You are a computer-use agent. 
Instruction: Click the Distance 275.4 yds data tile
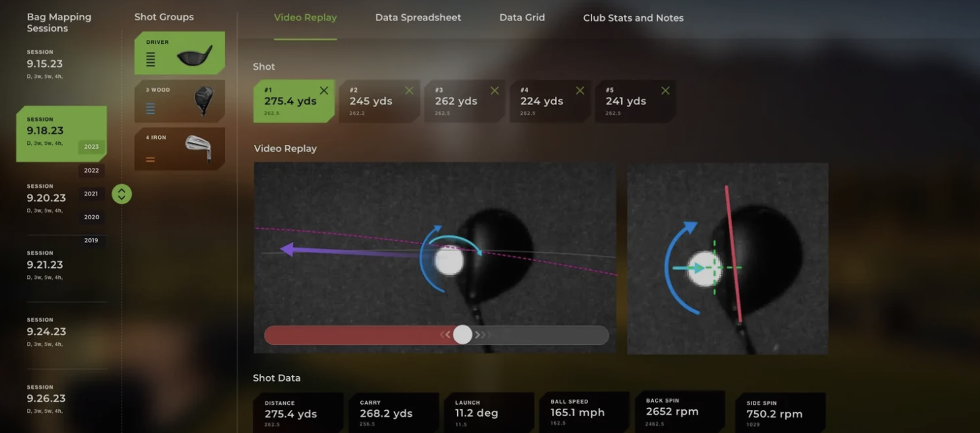click(x=298, y=413)
